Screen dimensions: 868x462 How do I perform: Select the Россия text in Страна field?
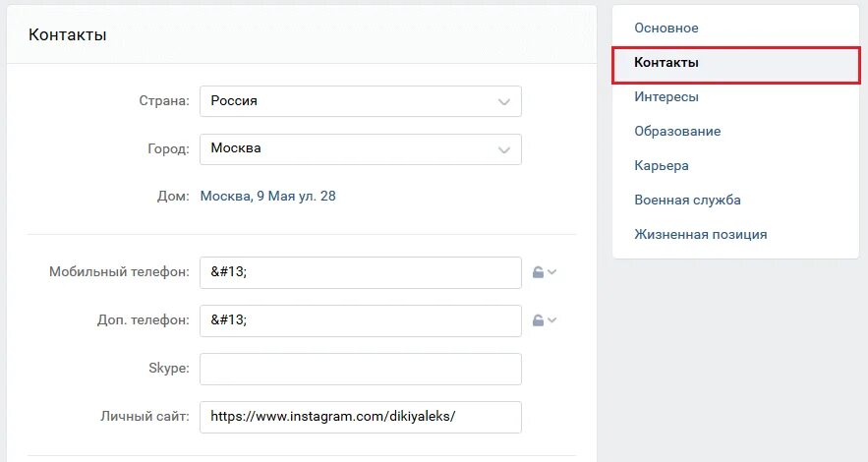(234, 100)
